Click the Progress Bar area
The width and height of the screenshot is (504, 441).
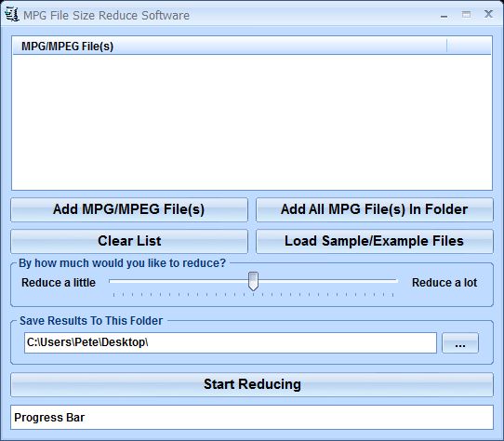[x=252, y=418]
